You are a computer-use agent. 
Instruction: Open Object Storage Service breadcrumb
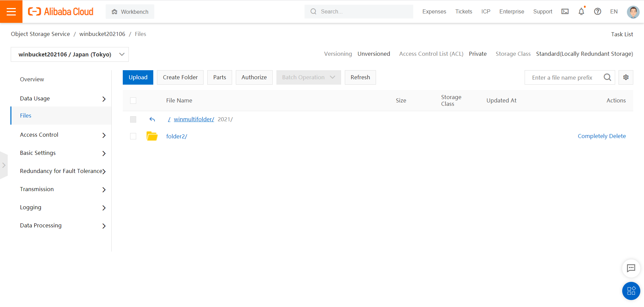[x=40, y=34]
